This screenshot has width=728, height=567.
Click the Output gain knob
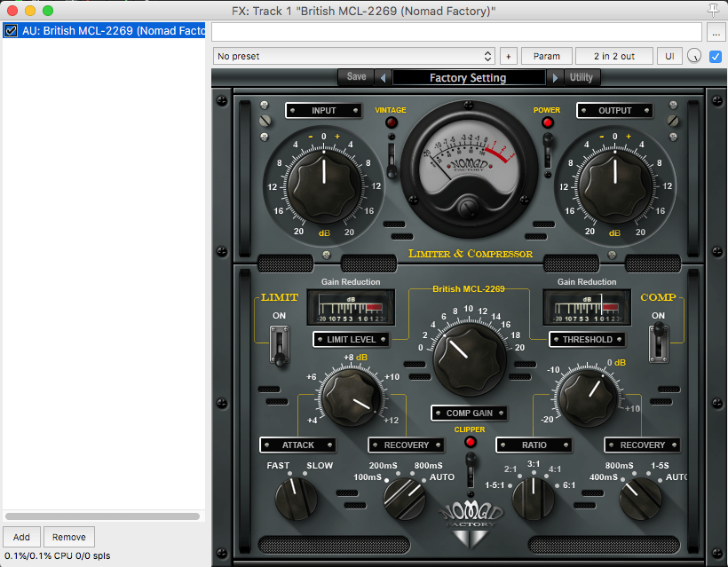(x=614, y=186)
